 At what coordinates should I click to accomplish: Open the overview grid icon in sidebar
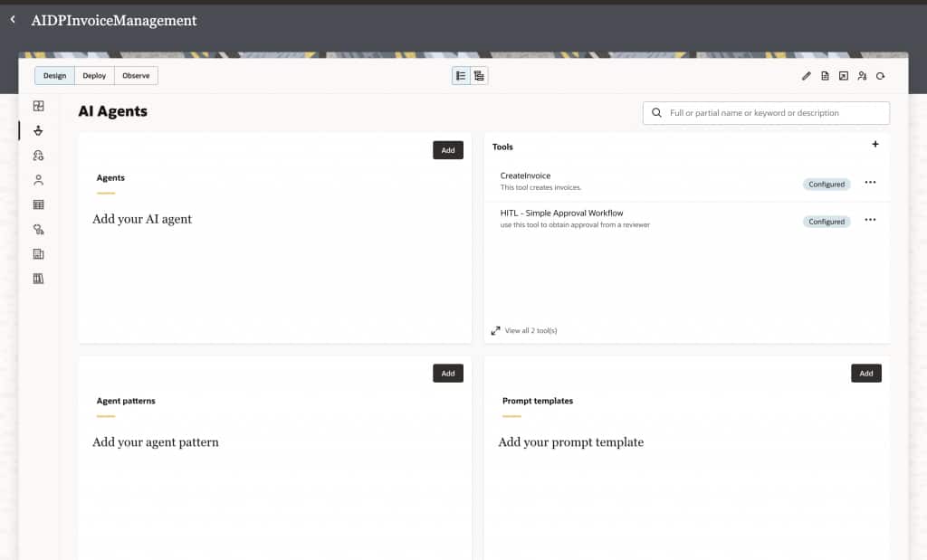(38, 106)
